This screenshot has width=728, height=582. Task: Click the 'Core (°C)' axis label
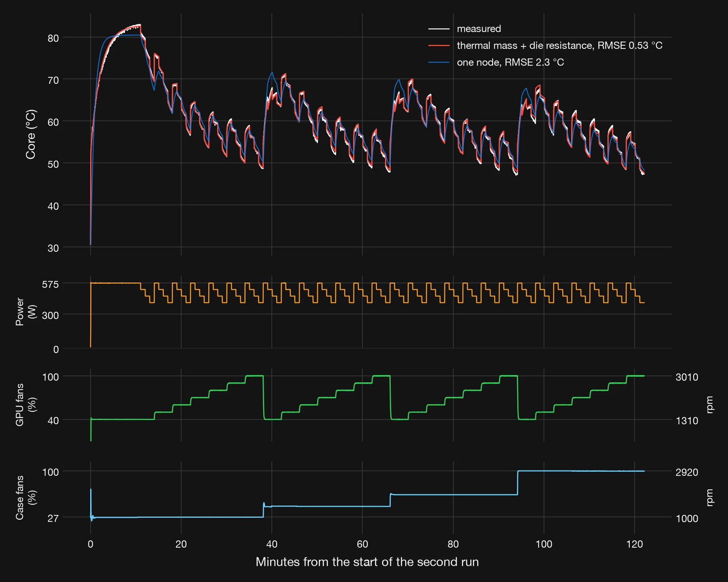click(31, 134)
